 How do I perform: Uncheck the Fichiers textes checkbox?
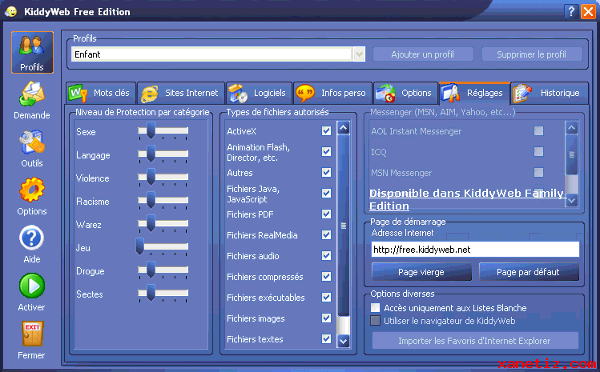point(326,339)
